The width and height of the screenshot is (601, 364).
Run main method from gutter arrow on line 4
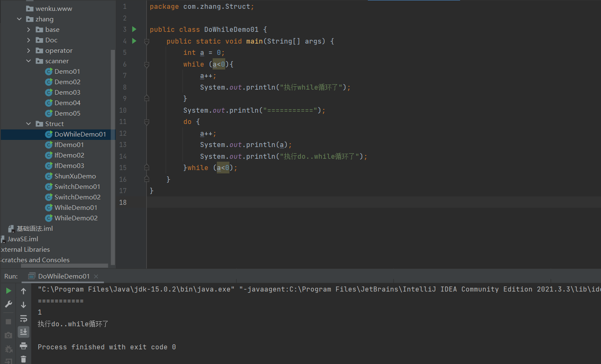(134, 41)
